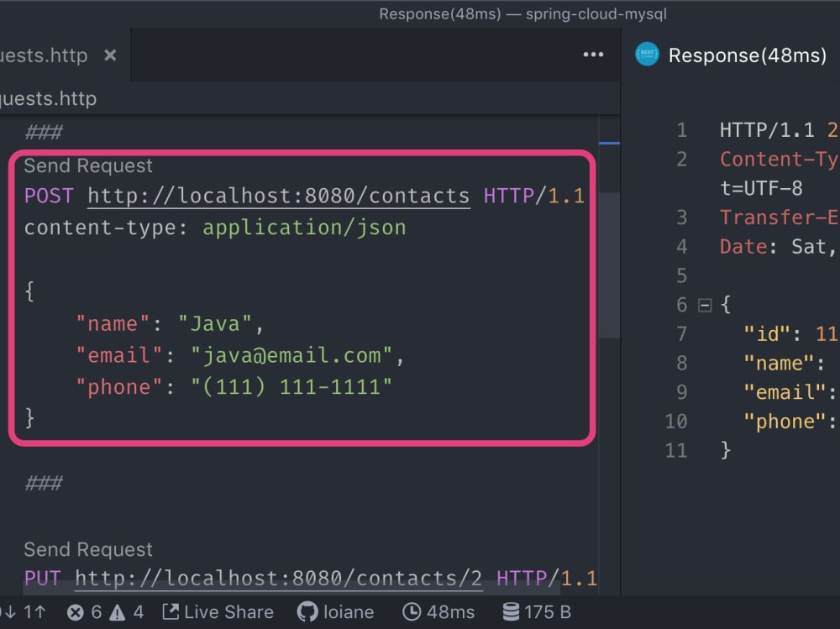
Task: Click the minimap scroll region of the editor
Action: pyautogui.click(x=609, y=265)
